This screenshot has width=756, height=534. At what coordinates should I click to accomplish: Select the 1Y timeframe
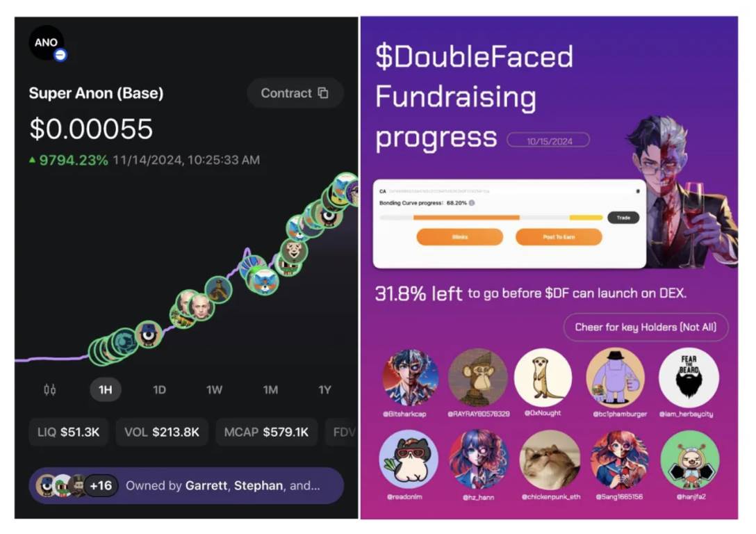click(324, 390)
